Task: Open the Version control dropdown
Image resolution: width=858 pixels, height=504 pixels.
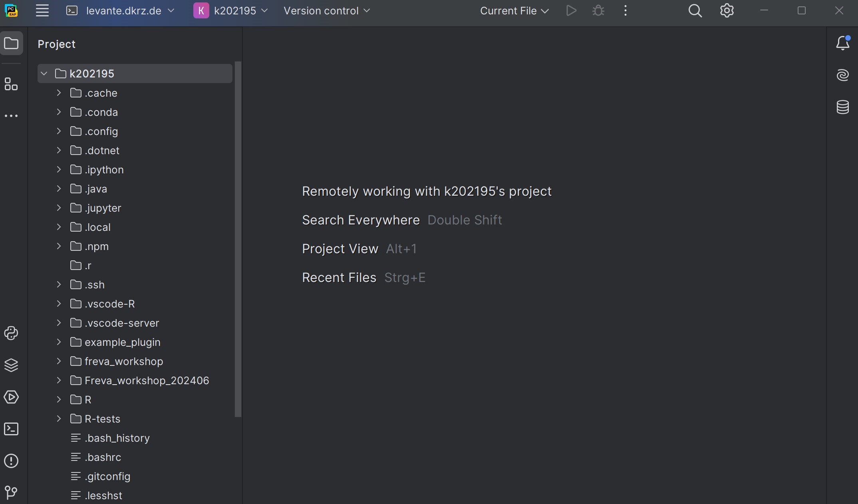Action: point(327,11)
